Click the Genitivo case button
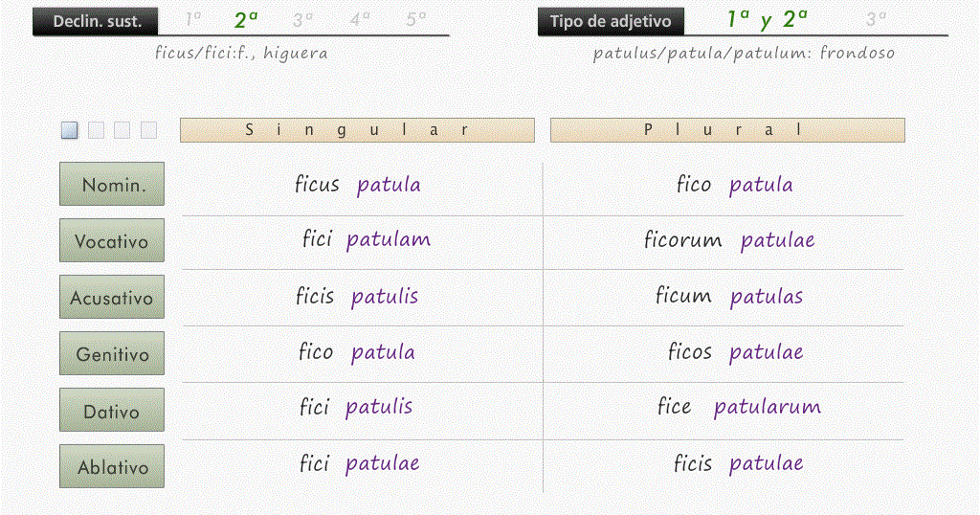This screenshot has width=980, height=515. pos(112,353)
